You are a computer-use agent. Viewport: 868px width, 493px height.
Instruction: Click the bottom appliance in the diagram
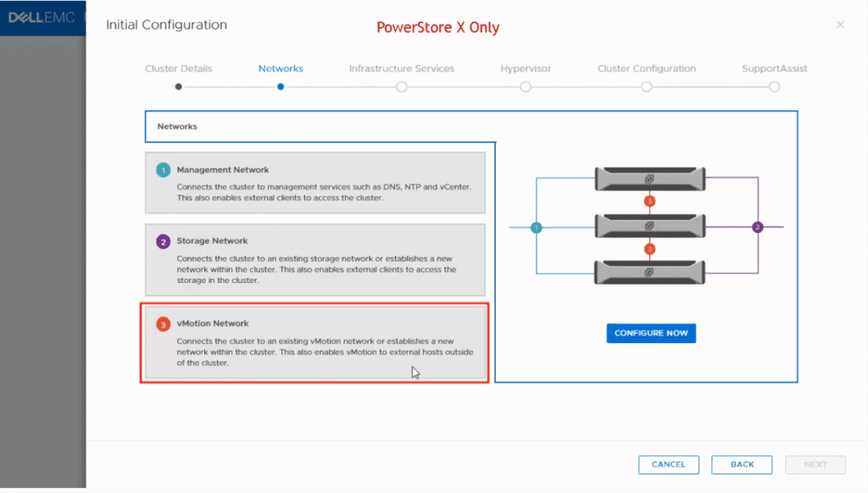click(649, 272)
